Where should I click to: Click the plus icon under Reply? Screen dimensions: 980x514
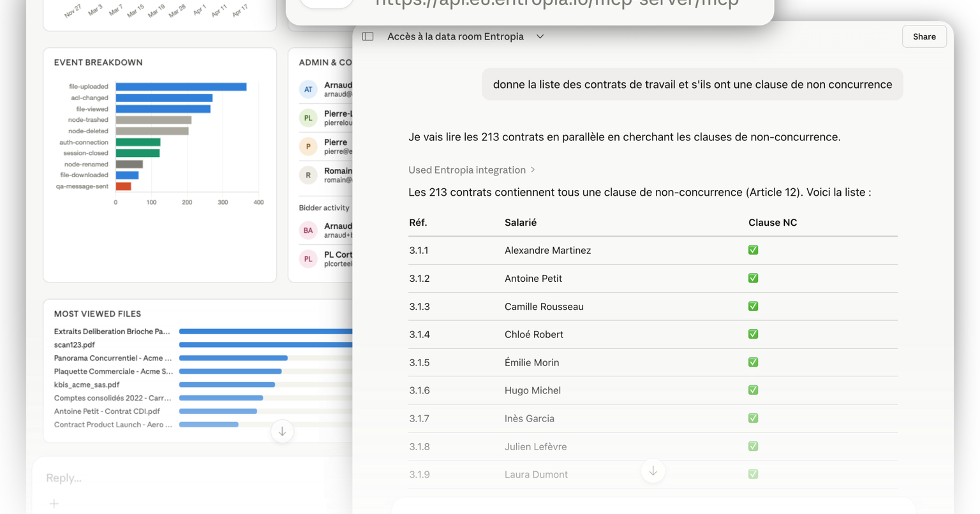click(54, 504)
